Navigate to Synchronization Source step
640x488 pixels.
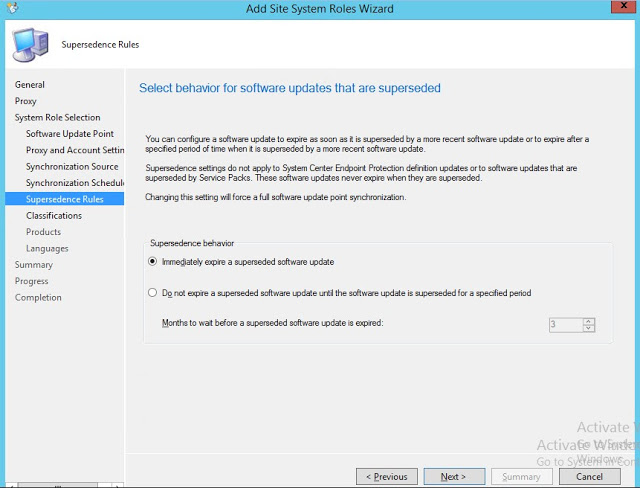pos(72,167)
